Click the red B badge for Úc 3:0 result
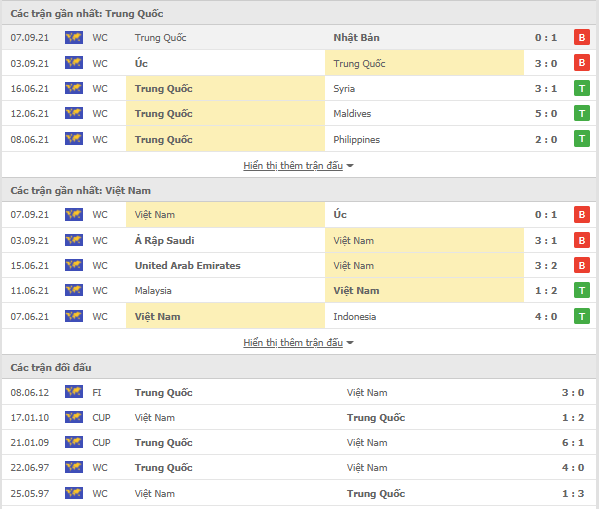 (x=581, y=63)
